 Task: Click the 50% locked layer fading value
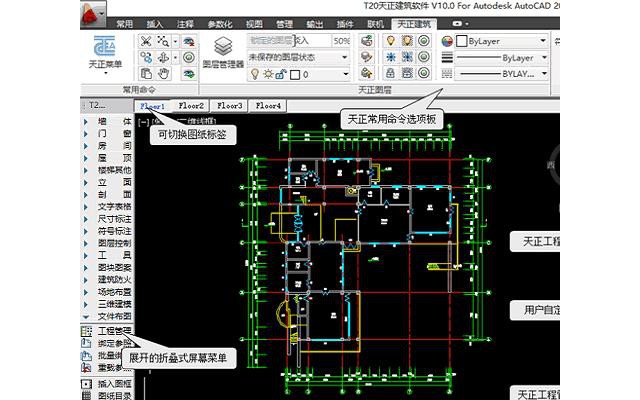pyautogui.click(x=341, y=41)
